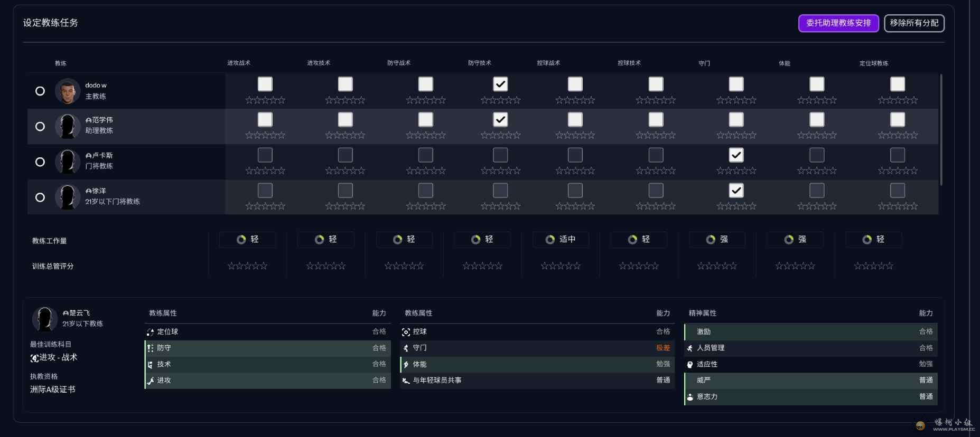Click the 与年轻球员共事 attribute icon
980x437 pixels.
(x=406, y=381)
